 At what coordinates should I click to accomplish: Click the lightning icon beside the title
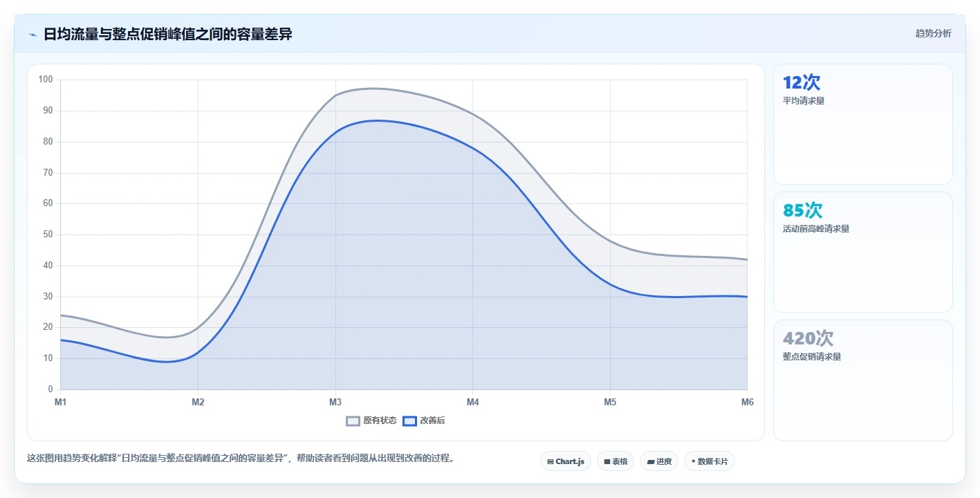tap(33, 34)
